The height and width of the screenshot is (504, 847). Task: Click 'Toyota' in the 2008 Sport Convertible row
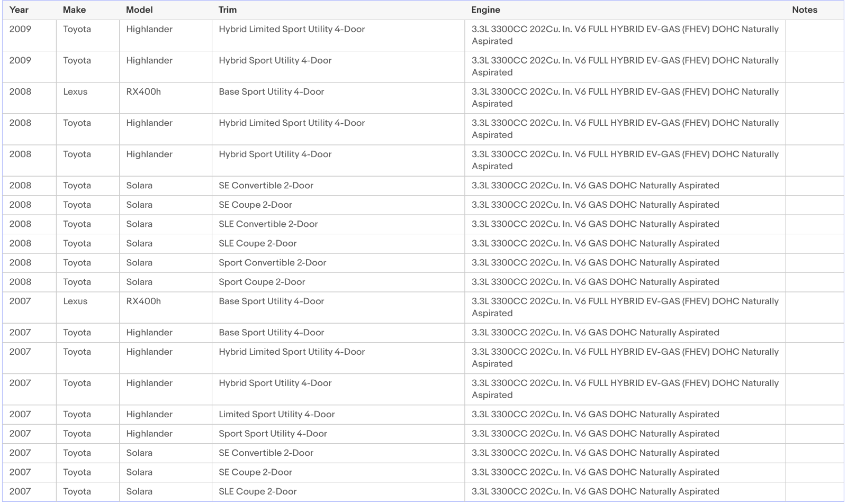point(77,263)
